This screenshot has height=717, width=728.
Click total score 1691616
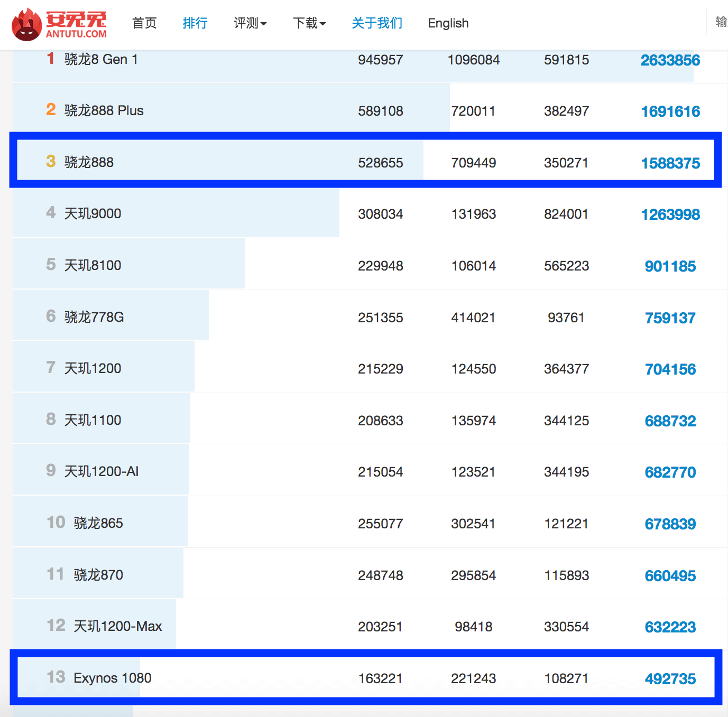(670, 111)
